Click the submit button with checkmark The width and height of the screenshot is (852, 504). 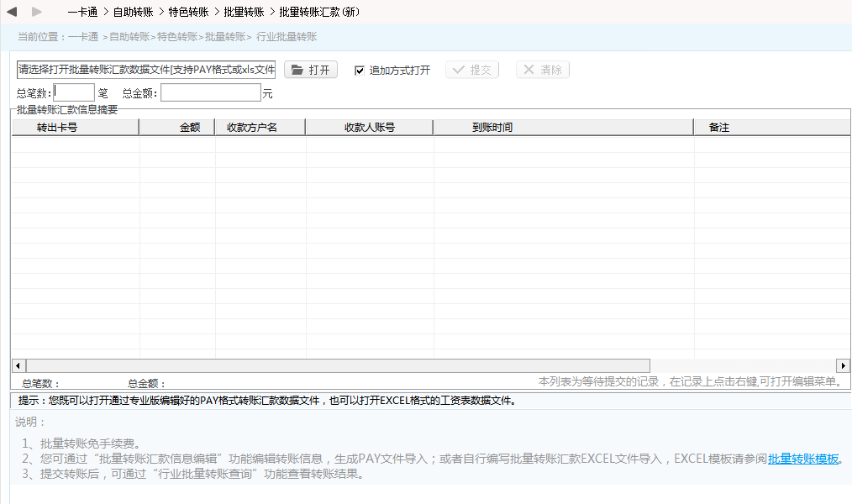tap(471, 70)
